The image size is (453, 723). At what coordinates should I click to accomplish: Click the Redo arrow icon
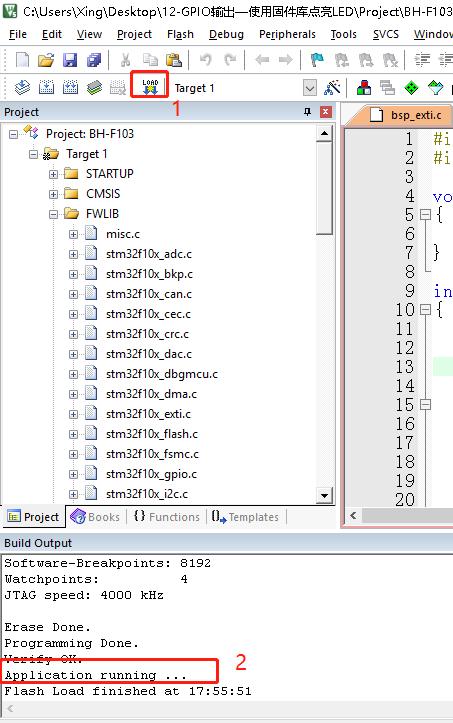(x=230, y=59)
